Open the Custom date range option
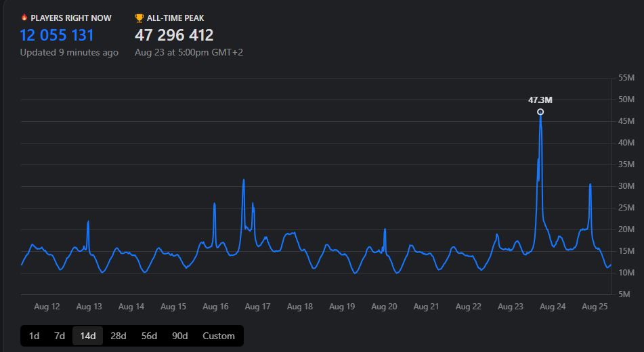Image resolution: width=644 pixels, height=352 pixels. click(218, 336)
